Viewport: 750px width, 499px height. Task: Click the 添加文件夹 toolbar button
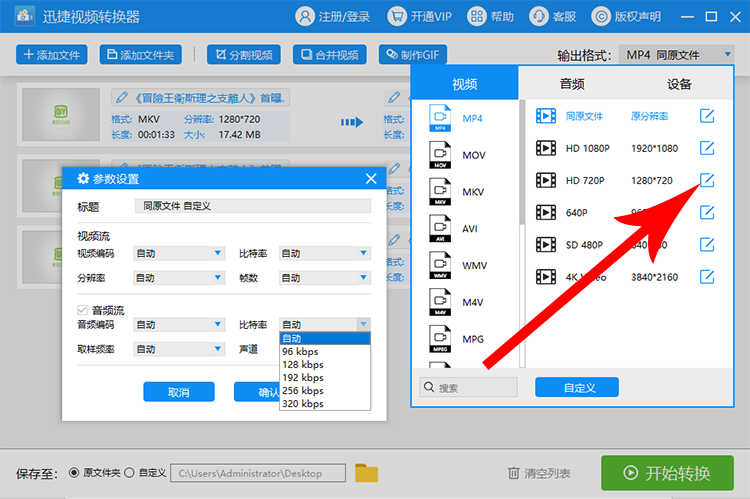coord(141,55)
